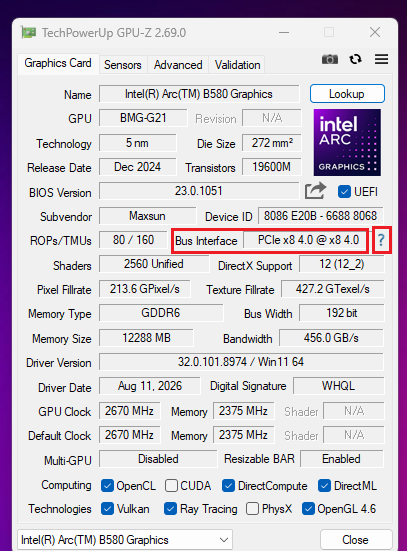Minimize the GPU-Z window
The width and height of the screenshot is (407, 551).
(284, 33)
